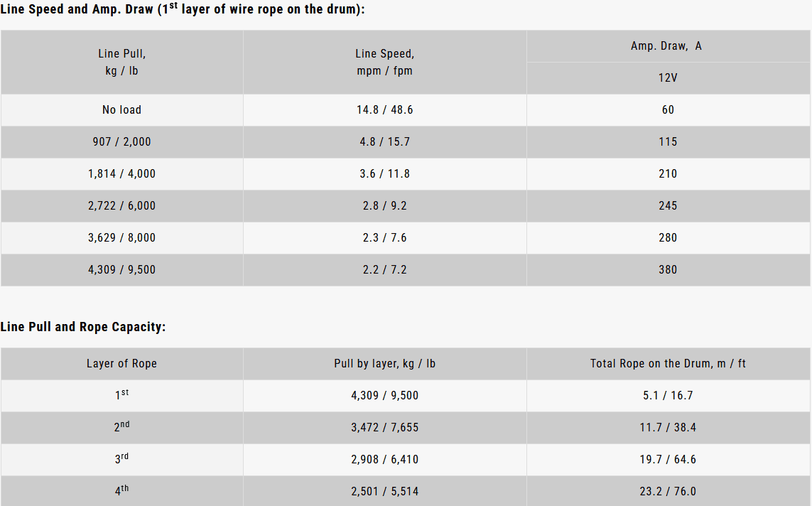This screenshot has width=812, height=506.
Task: Select the 2nd layer of rope cell
Action: point(121,426)
